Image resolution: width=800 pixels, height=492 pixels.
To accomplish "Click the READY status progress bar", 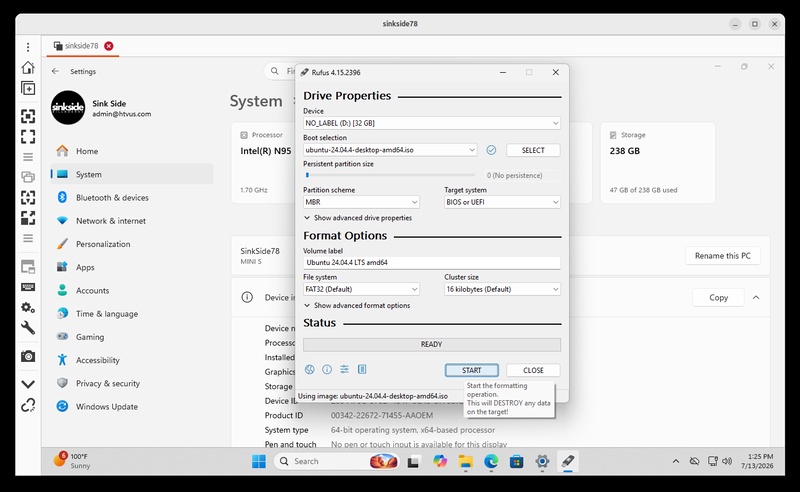I will 432,345.
